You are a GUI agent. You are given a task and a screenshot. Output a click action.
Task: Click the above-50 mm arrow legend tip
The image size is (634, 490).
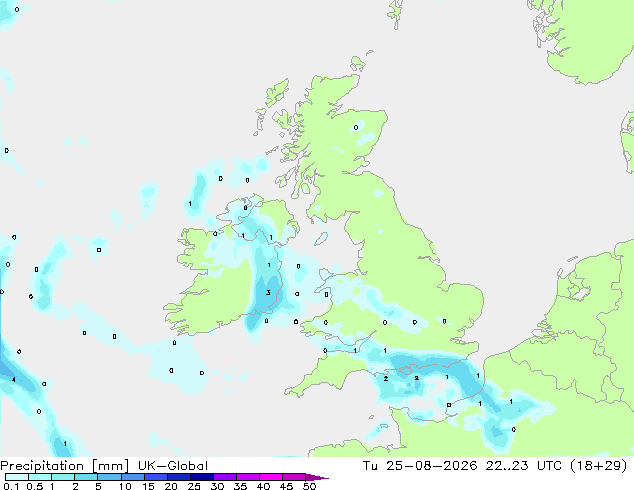click(x=317, y=477)
